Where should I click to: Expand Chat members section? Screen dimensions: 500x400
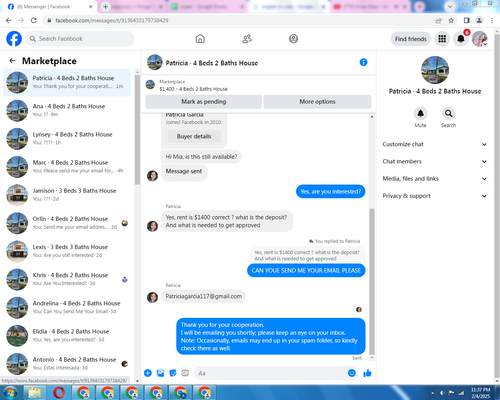point(435,161)
